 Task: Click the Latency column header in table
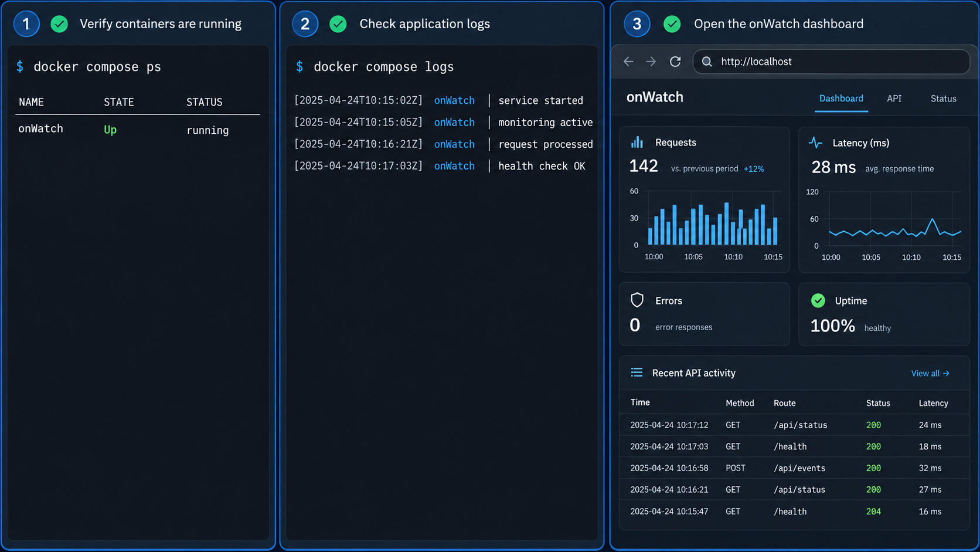click(933, 403)
